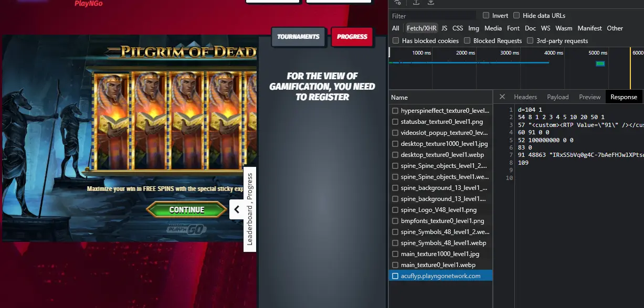Viewport: 644px width, 308px height.
Task: Filter network requests by Manifest
Action: click(590, 28)
